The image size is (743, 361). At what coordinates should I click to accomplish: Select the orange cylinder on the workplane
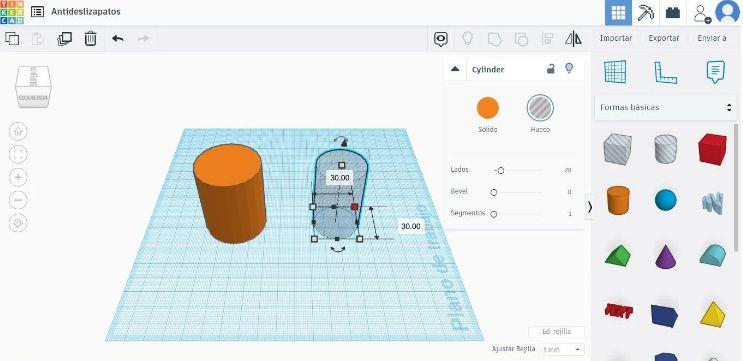pyautogui.click(x=230, y=194)
